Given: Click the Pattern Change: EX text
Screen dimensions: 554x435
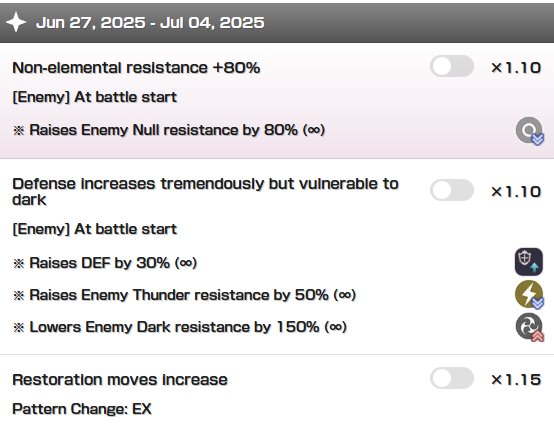Looking at the screenshot, I should pos(82,409).
